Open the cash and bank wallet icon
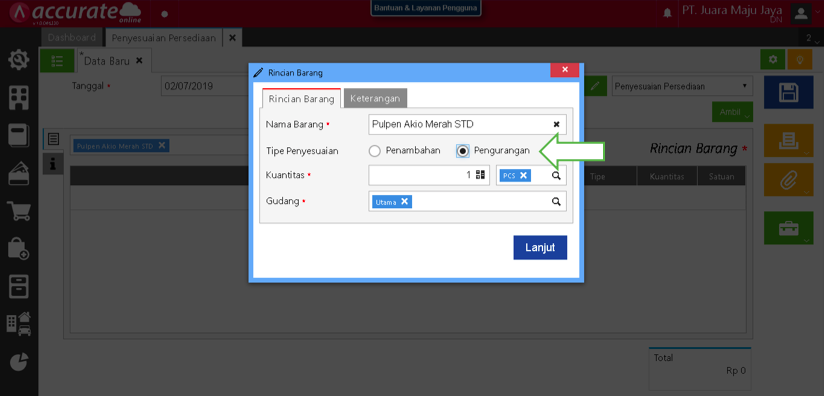825x396 pixels. [x=19, y=173]
